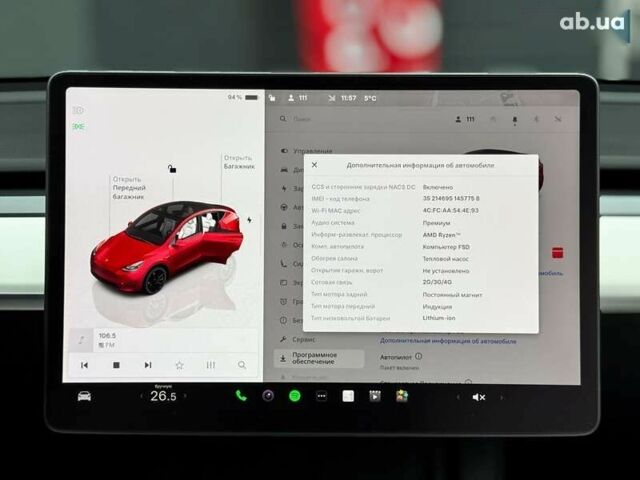The image size is (640, 480).
Task: Tap lock icon in top status bar
Action: pyautogui.click(x=272, y=98)
